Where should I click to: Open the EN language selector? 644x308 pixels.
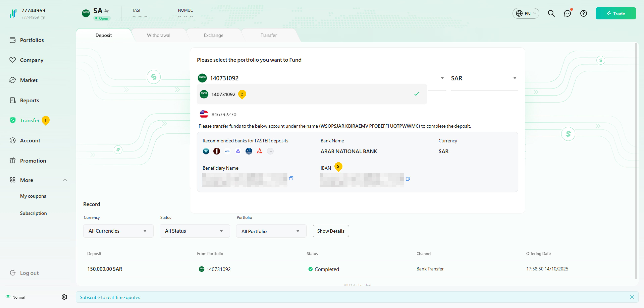pyautogui.click(x=526, y=13)
